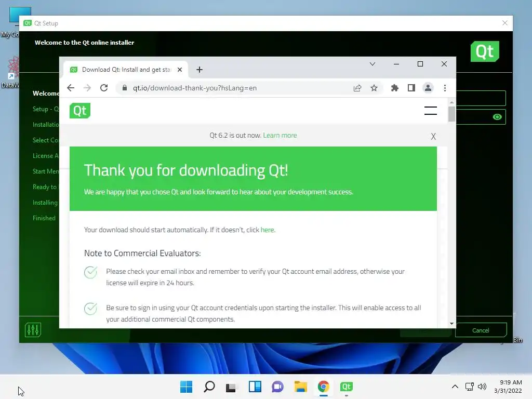This screenshot has height=399, width=532.
Task: Click 'Thank you for downloading Qt!' heading
Action: point(186,170)
